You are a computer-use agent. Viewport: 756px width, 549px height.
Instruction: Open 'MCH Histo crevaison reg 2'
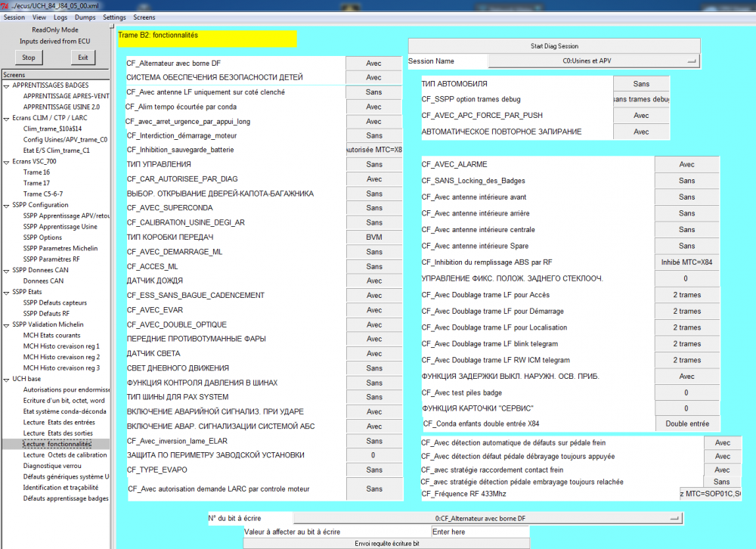point(61,357)
